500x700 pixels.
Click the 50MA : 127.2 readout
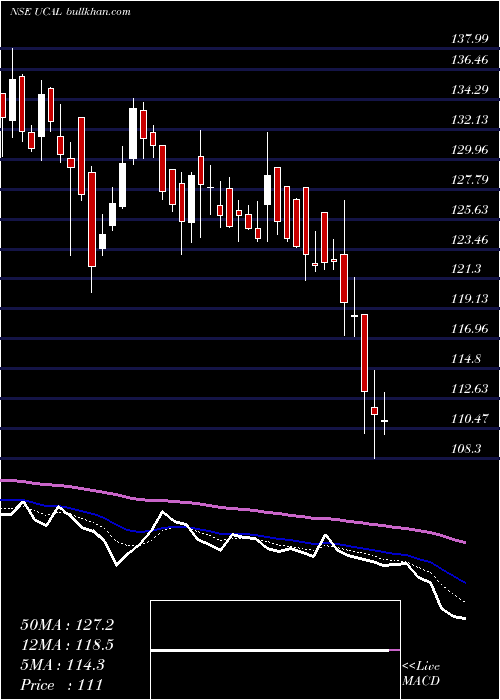coord(67,625)
